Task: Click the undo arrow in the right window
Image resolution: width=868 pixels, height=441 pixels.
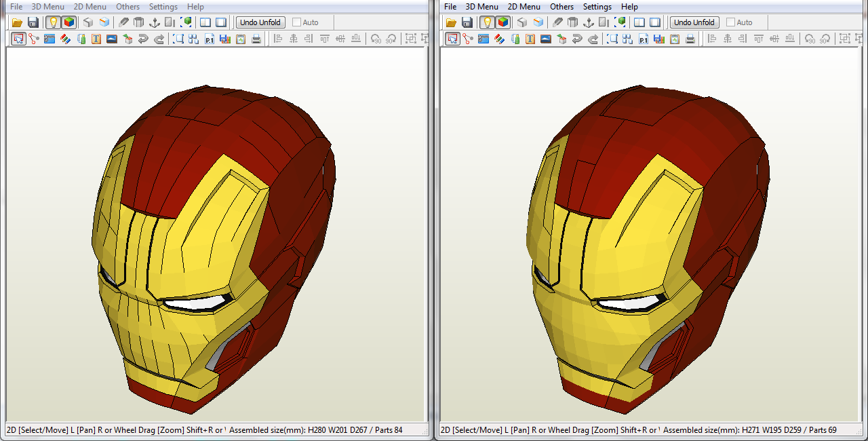Action: 577,39
